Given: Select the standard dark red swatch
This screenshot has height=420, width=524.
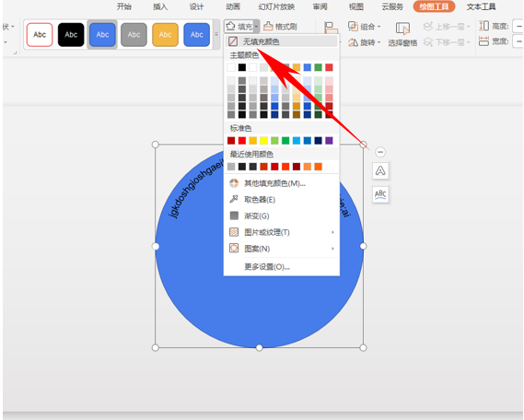Looking at the screenshot, I should pyautogui.click(x=231, y=140).
